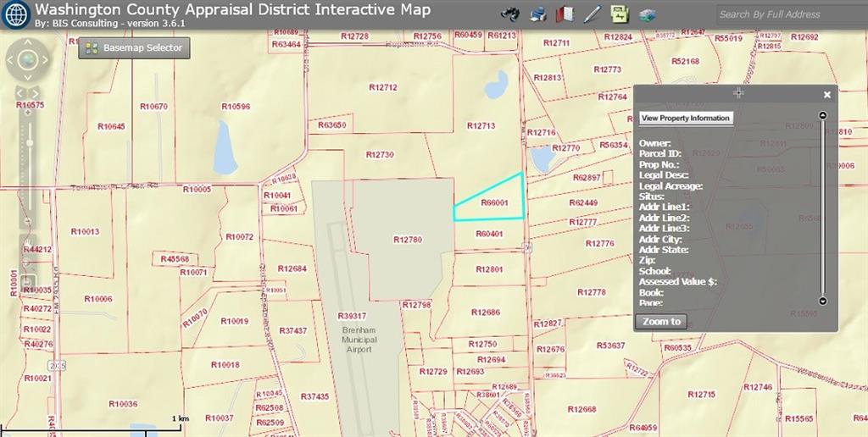Image resolution: width=868 pixels, height=437 pixels.
Task: Click View Property Information button
Action: pos(686,118)
